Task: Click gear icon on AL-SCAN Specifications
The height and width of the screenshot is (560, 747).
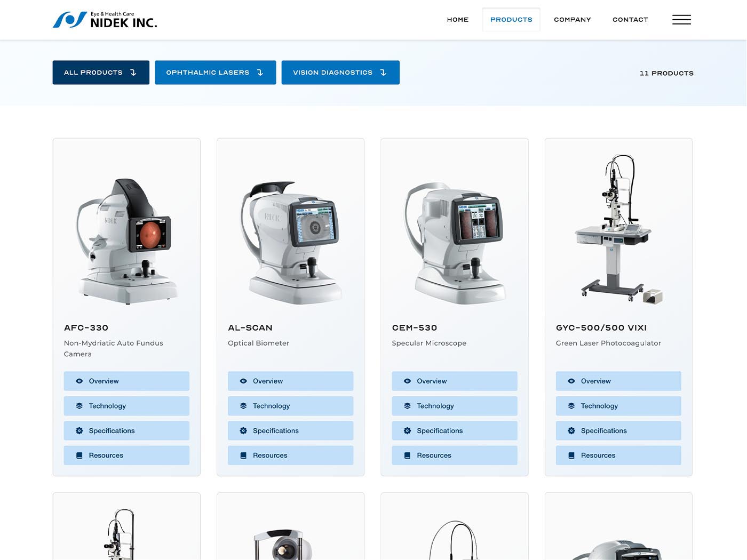Action: pyautogui.click(x=243, y=431)
